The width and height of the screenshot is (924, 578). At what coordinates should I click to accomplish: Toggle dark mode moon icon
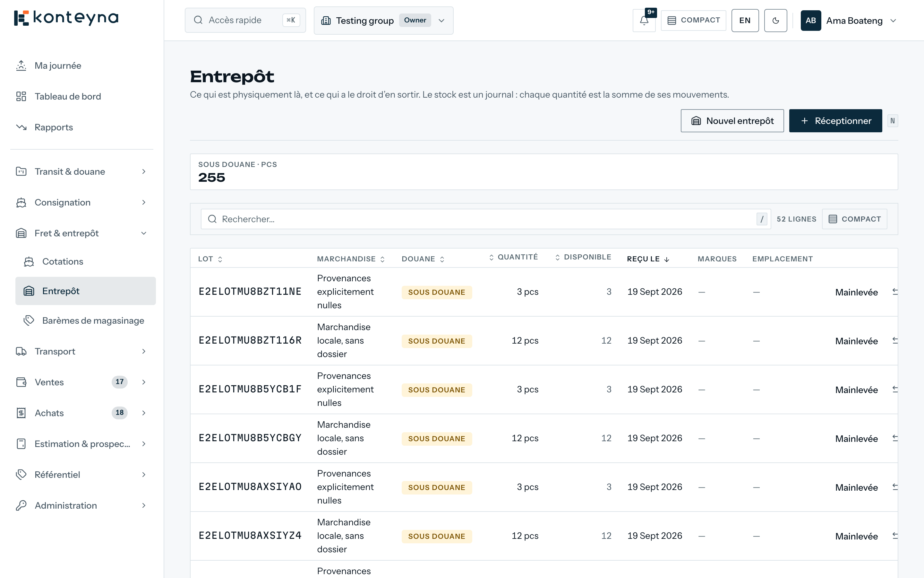click(775, 21)
